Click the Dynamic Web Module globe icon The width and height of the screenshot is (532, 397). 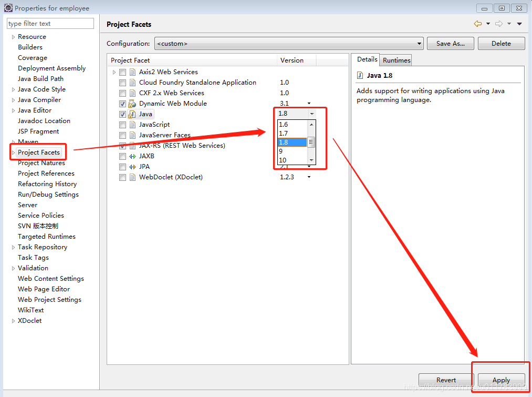pos(132,104)
